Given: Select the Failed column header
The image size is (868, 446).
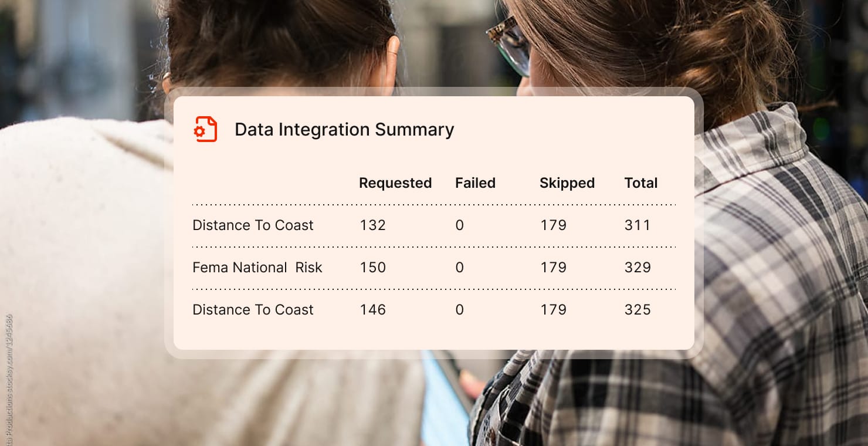Looking at the screenshot, I should pos(475,183).
